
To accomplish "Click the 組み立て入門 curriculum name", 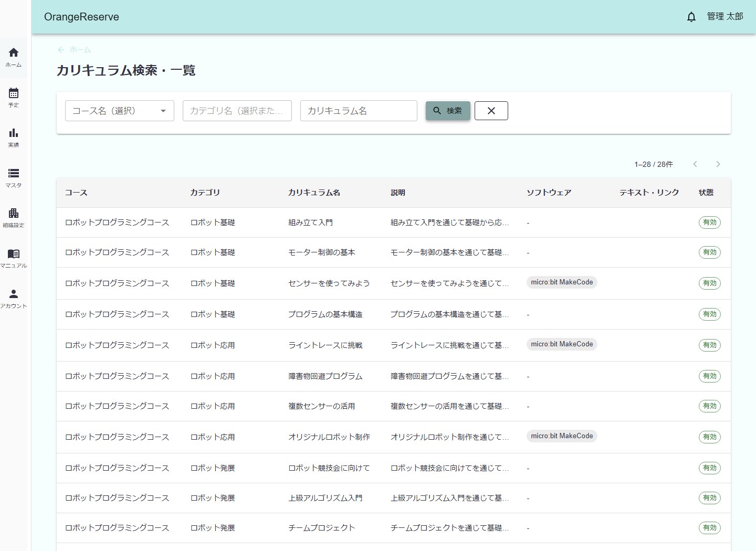I will point(310,222).
